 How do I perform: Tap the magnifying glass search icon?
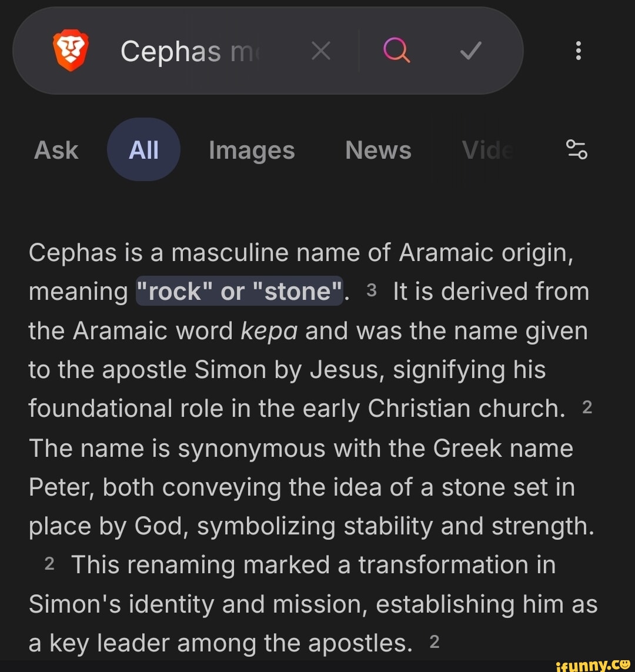point(396,51)
